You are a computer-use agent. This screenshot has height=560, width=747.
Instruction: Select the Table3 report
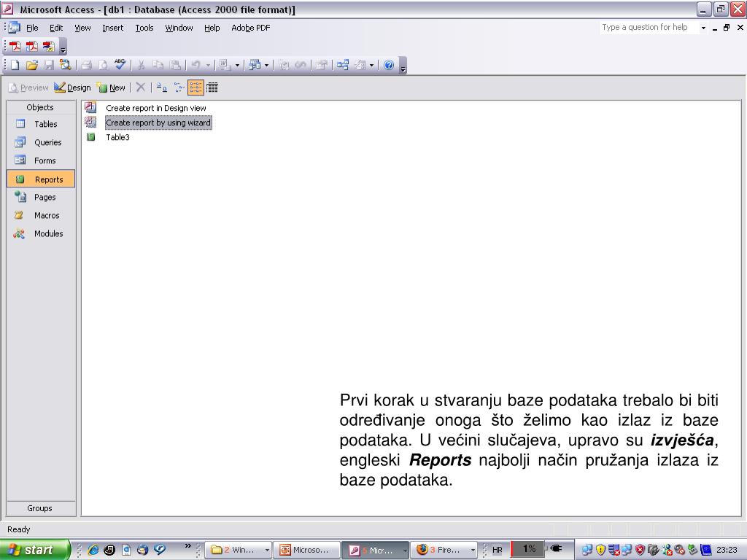click(117, 137)
